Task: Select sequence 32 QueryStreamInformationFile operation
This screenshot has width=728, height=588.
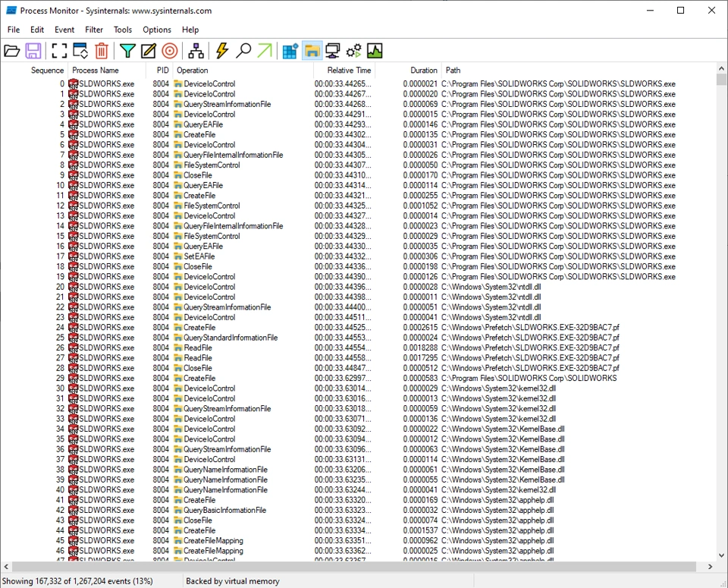Action: (x=227, y=409)
